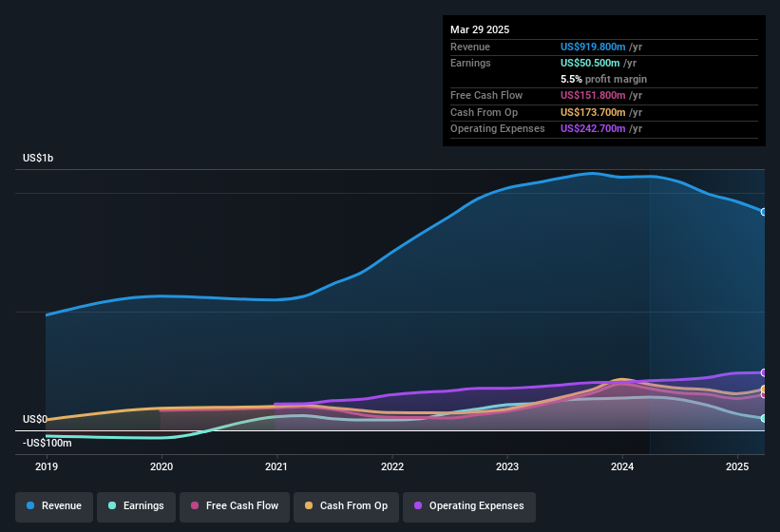Click the -US$100m y-axis label
The height and width of the screenshot is (532, 780).
(x=48, y=443)
